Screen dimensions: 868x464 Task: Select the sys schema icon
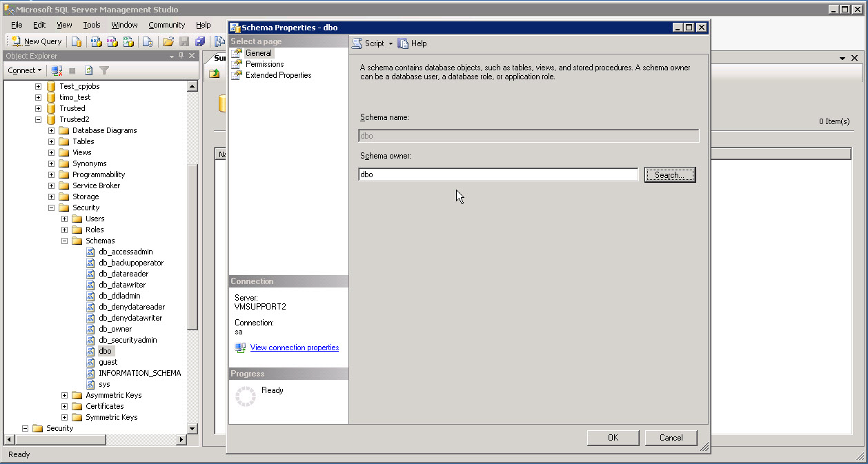click(x=90, y=384)
